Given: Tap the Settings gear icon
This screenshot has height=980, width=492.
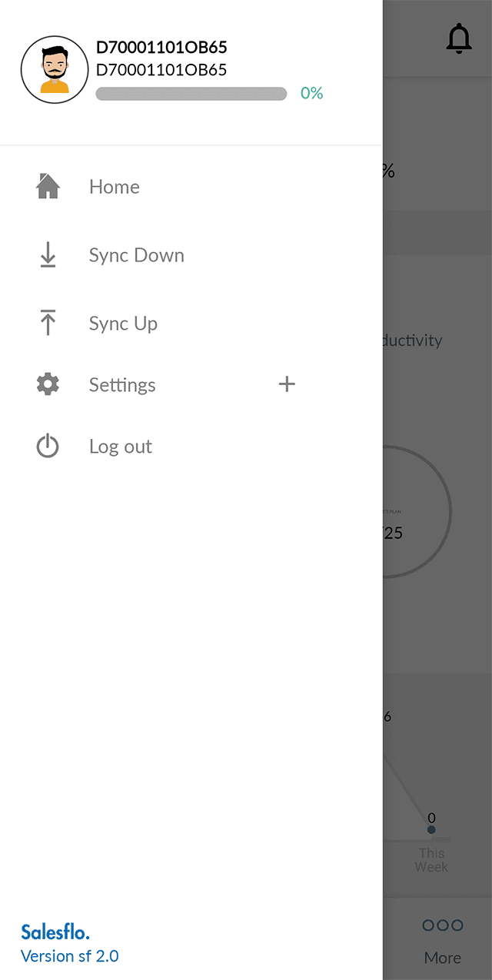Looking at the screenshot, I should point(48,384).
